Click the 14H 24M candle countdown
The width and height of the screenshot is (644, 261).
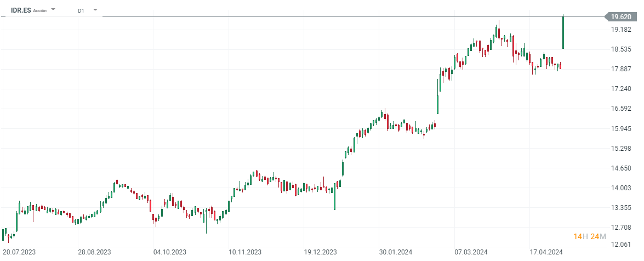[x=590, y=236]
